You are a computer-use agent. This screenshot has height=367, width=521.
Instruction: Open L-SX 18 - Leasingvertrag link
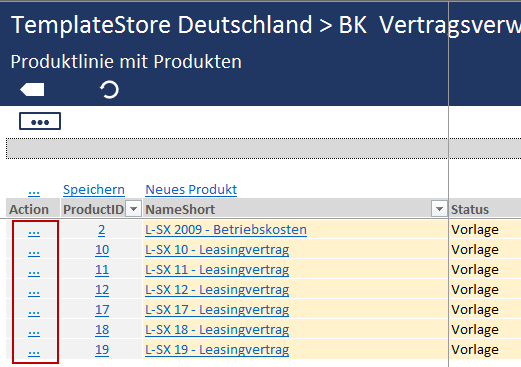tap(217, 330)
